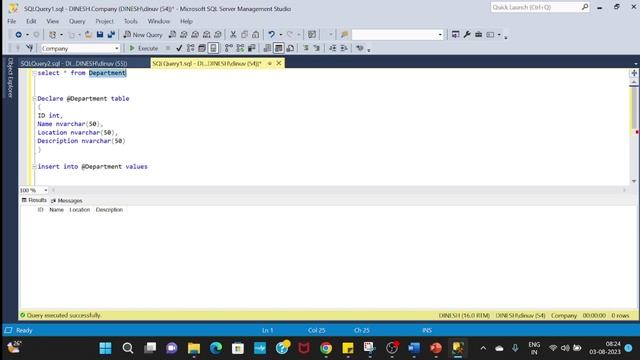Viewport: 640px width, 360px height.
Task: Open the Window menu
Action: tap(159, 21)
